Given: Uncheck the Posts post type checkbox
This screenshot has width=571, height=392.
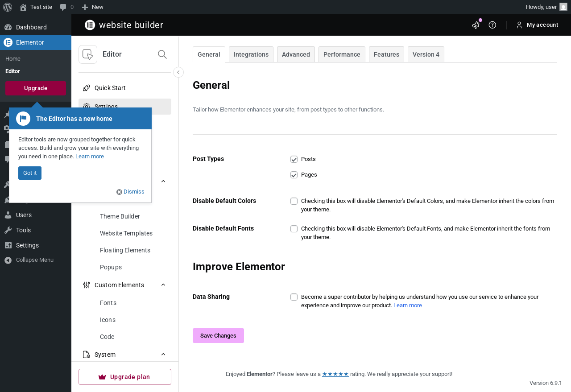Looking at the screenshot, I should tap(294, 159).
